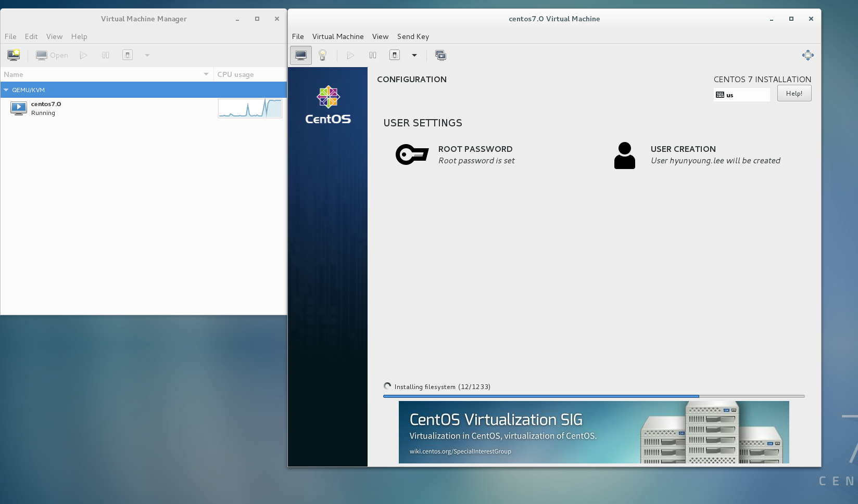
Task: Click the root password key icon
Action: (x=412, y=154)
